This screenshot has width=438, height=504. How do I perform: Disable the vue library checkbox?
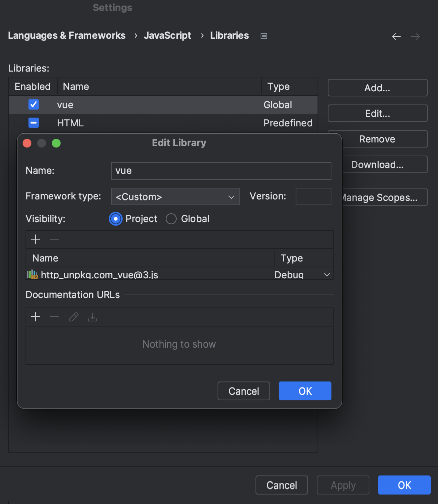[33, 105]
